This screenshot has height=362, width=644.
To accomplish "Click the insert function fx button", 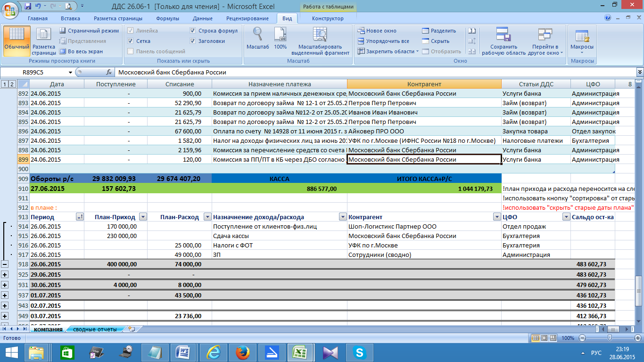I will click(x=109, y=73).
